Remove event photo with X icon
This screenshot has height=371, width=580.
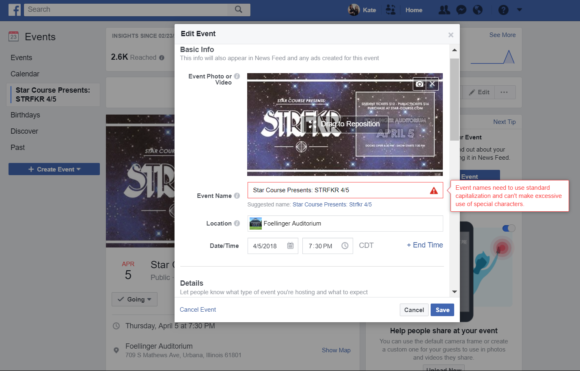click(432, 84)
